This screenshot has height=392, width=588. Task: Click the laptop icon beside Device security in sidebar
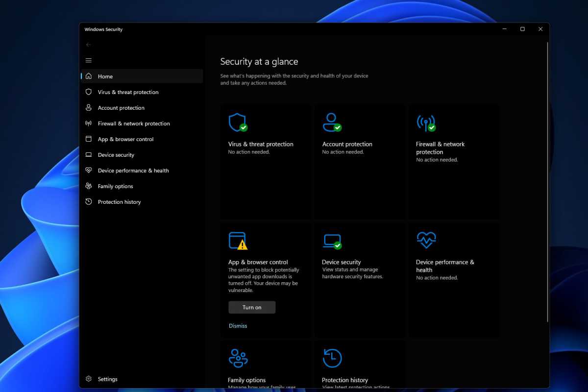[88, 154]
